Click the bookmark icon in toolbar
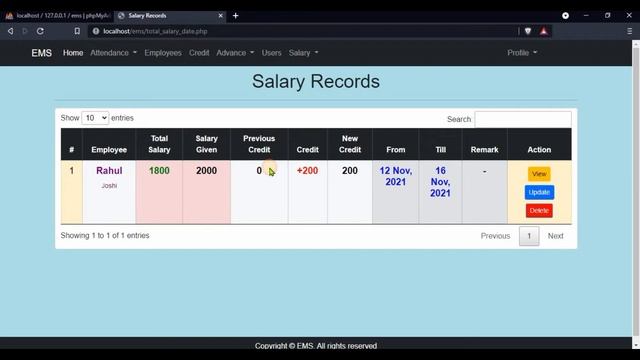640x360 pixels. 77,31
